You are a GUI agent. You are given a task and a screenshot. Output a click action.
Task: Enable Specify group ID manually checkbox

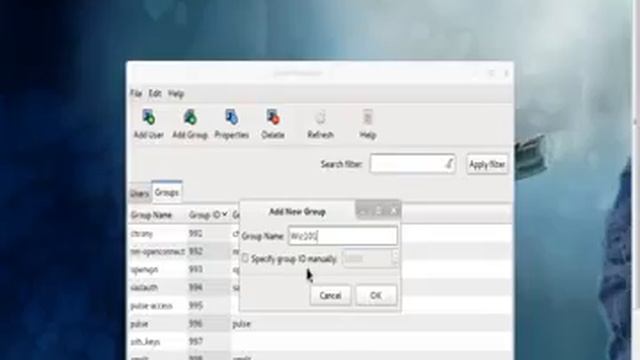pos(245,258)
